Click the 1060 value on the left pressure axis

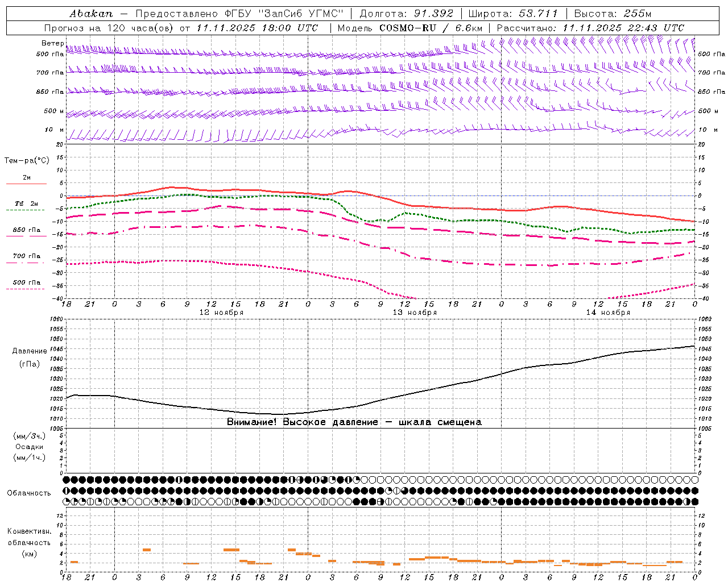[x=56, y=319]
